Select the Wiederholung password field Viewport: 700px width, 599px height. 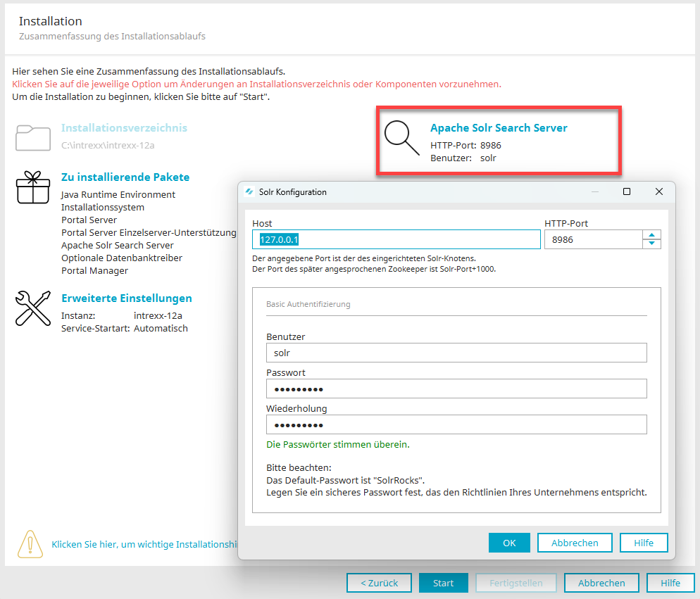click(x=456, y=424)
